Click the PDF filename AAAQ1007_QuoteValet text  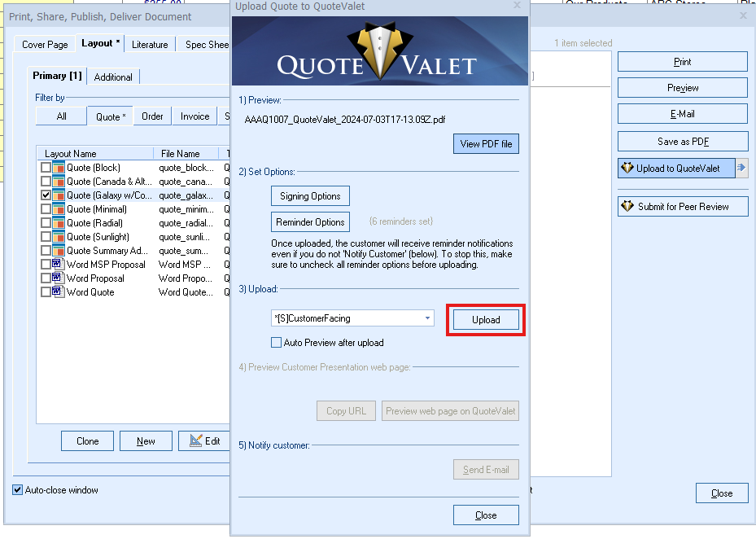tap(345, 119)
